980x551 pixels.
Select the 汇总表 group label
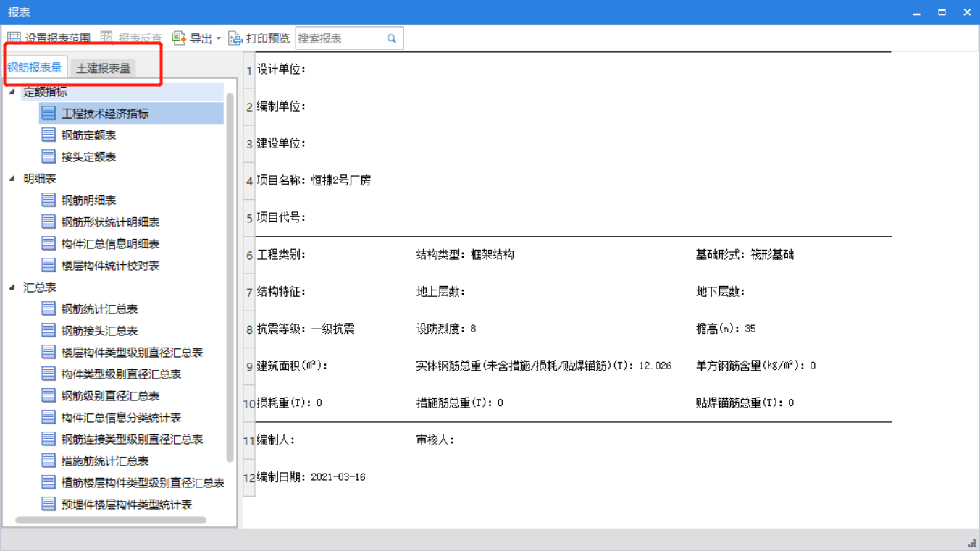coord(40,287)
